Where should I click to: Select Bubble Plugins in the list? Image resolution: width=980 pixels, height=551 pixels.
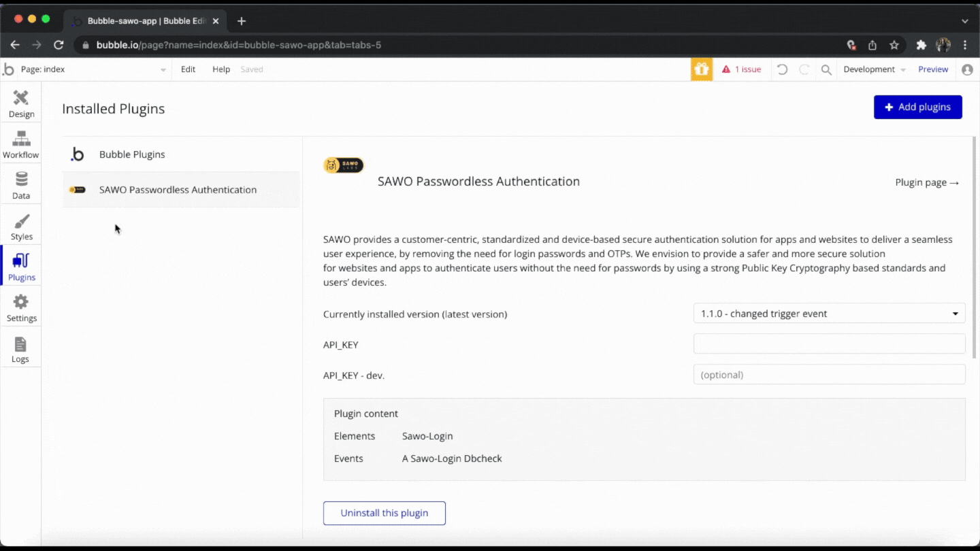(181, 154)
